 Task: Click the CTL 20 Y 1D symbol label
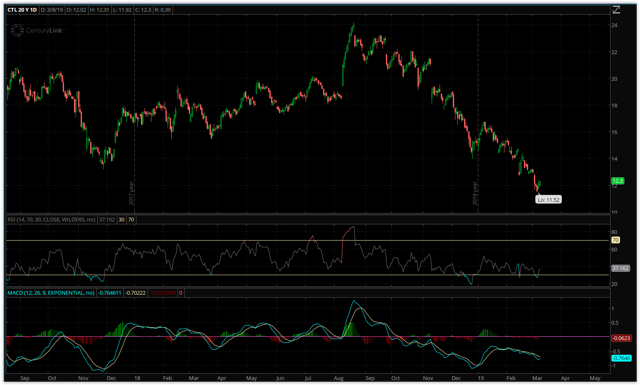click(x=22, y=9)
